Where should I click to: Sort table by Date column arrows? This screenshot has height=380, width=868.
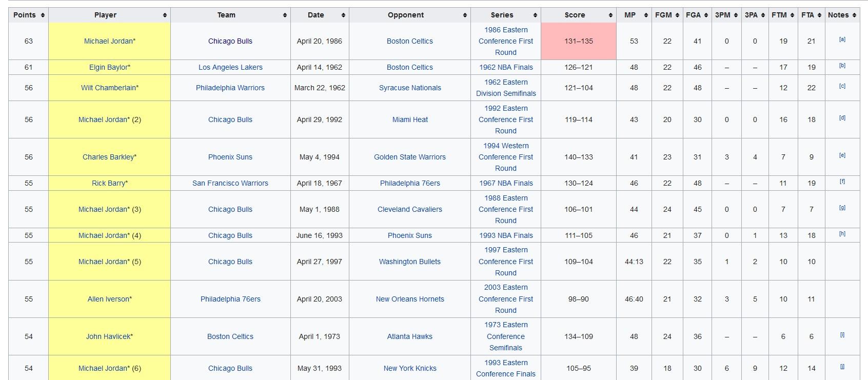coord(343,15)
